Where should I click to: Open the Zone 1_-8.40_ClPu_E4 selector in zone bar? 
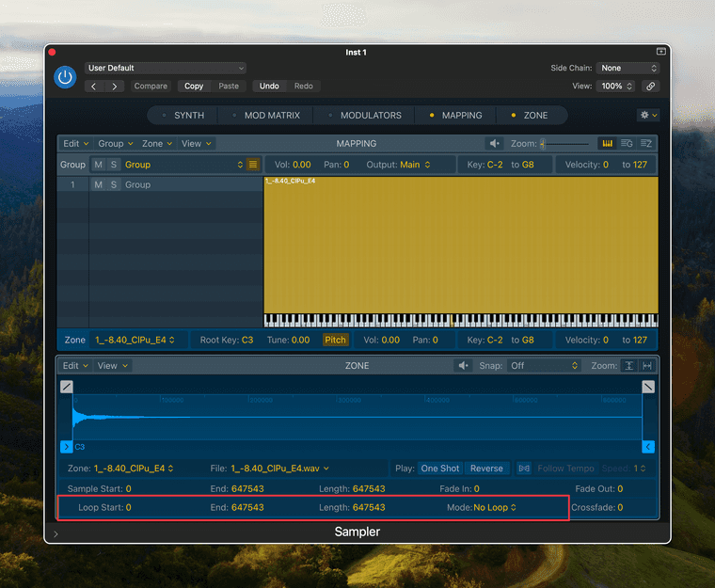pyautogui.click(x=135, y=340)
